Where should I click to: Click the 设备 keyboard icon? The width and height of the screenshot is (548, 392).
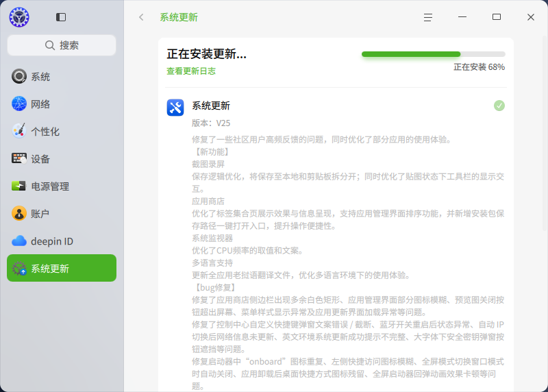point(19,159)
